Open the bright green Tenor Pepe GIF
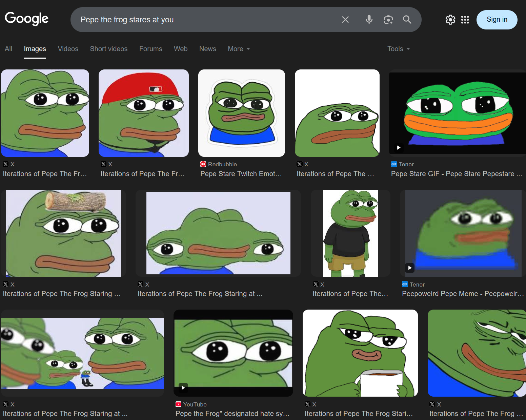Screen dimensions: 526x420 [458, 113]
